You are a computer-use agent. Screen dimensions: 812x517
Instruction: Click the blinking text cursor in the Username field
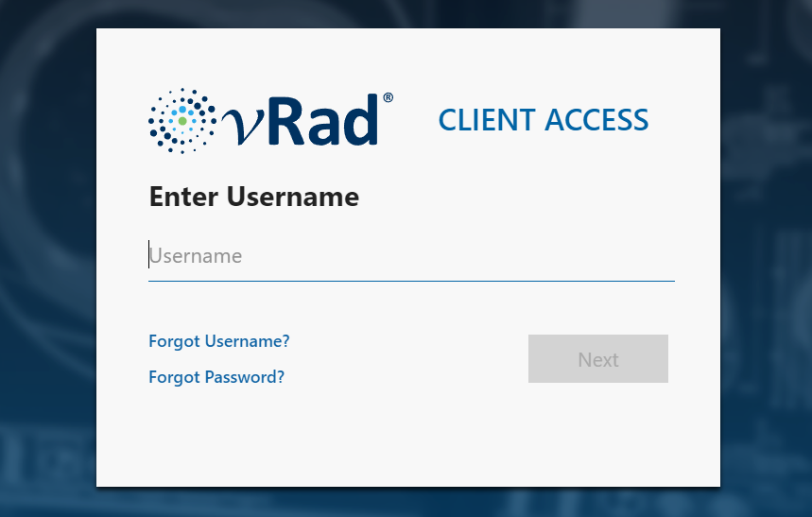[149, 254]
